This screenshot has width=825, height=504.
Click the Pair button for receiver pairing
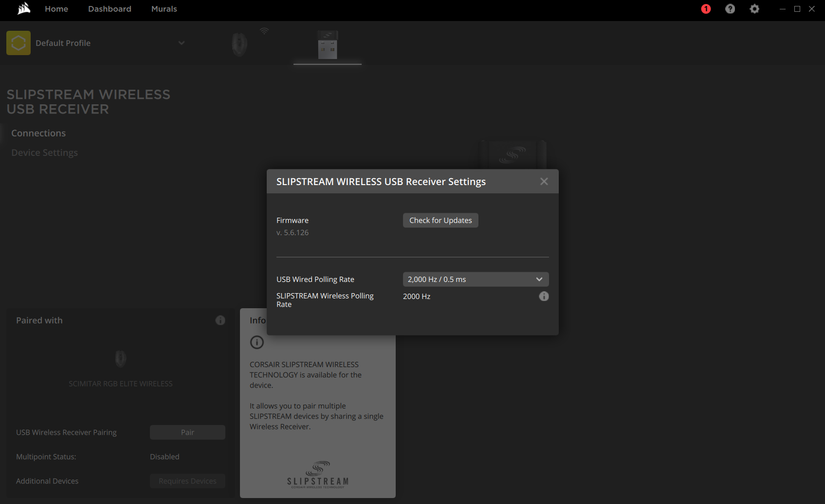[x=187, y=433]
